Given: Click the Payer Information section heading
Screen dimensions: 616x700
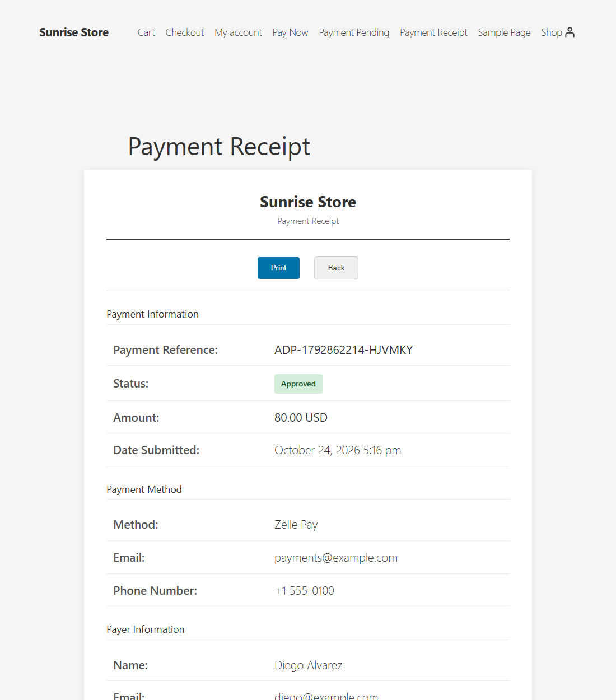Looking at the screenshot, I should (x=145, y=629).
